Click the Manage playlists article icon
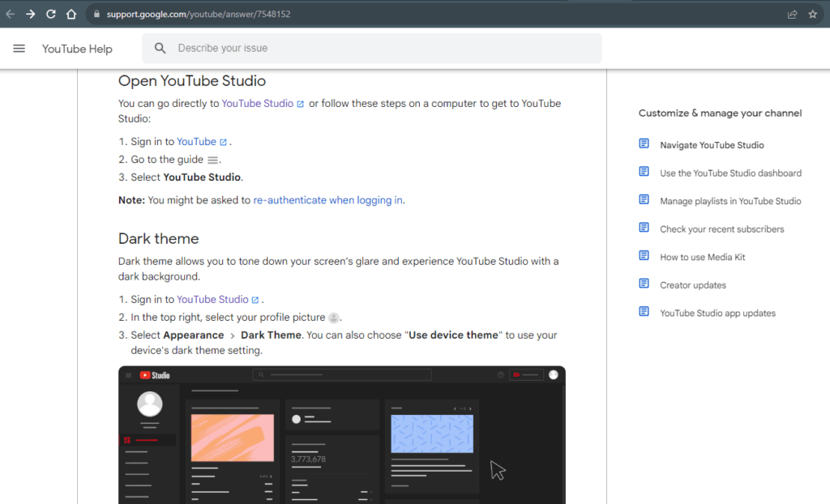This screenshot has width=830, height=504. 644,199
